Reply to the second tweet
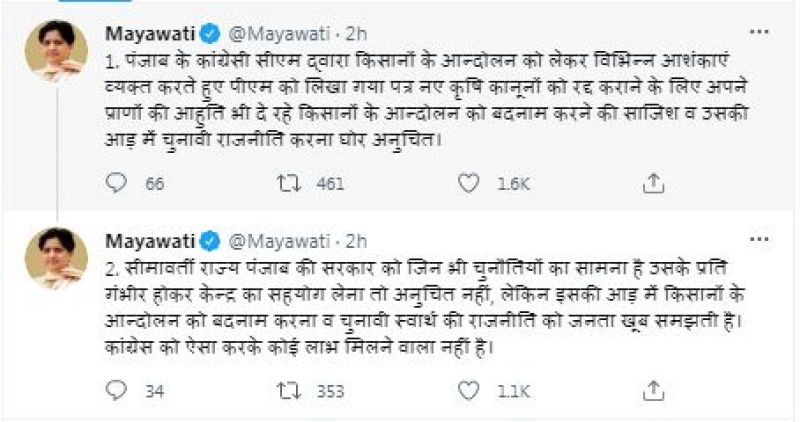The height and width of the screenshot is (422, 800). coord(118,390)
